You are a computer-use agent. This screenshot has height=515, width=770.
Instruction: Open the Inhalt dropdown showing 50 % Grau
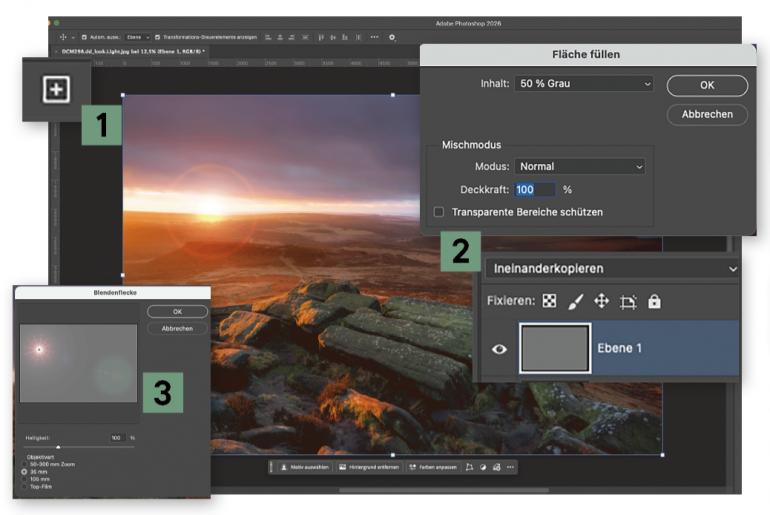(584, 83)
